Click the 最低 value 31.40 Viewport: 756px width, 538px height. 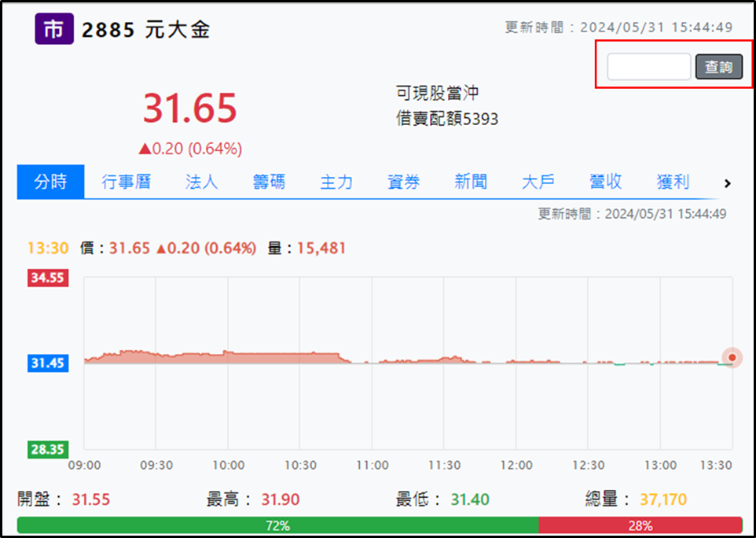[x=470, y=499]
